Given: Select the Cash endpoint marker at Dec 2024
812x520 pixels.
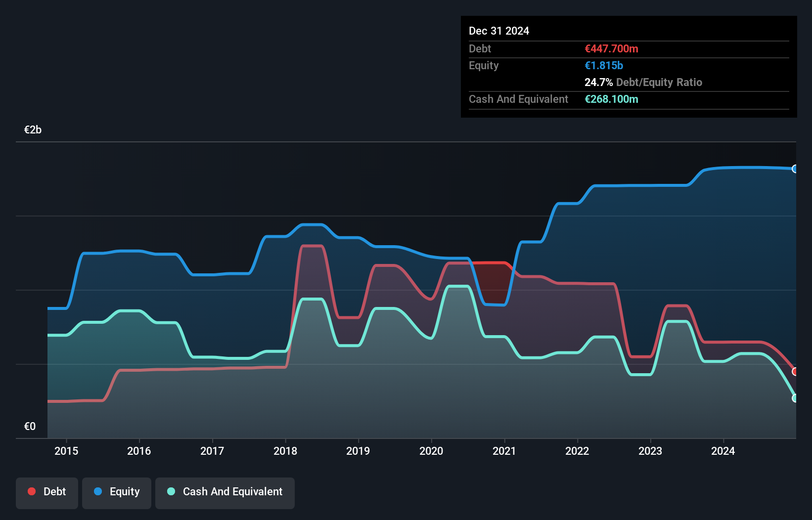Looking at the screenshot, I should (x=795, y=398).
